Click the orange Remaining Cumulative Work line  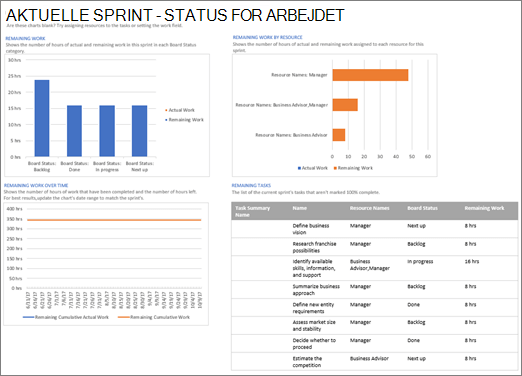point(114,220)
